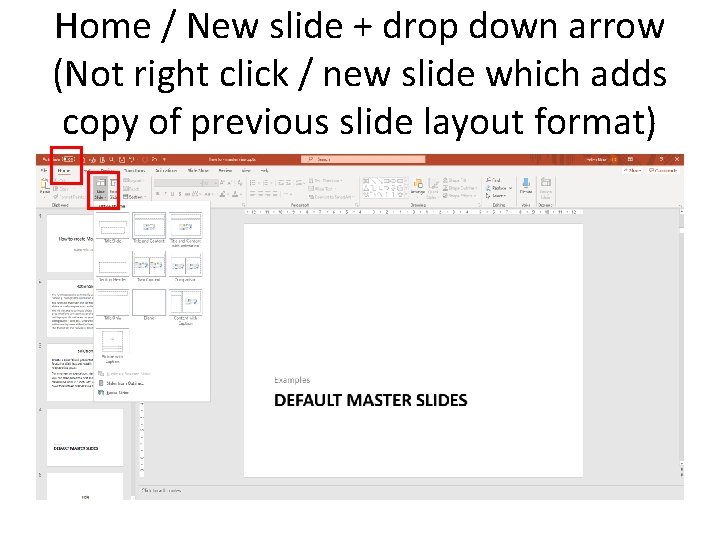
Task: Toggle Bold formatting in the Font group
Action: coord(158,194)
